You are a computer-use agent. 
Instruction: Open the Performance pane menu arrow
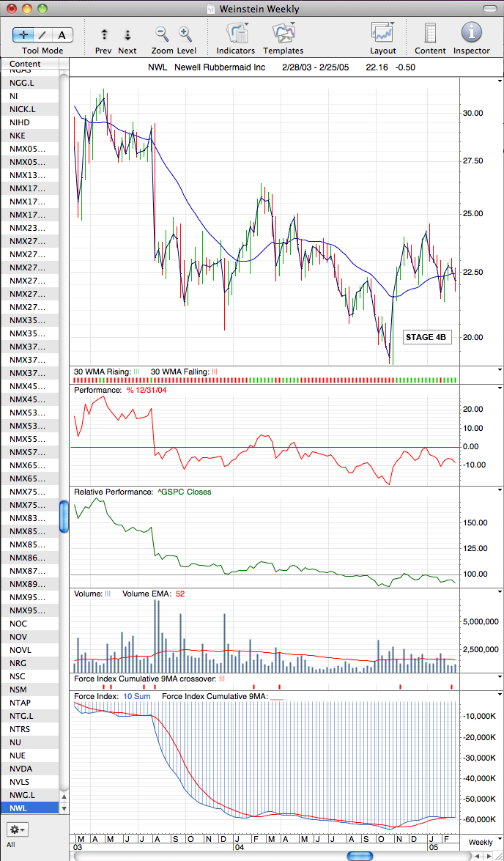coord(499,388)
